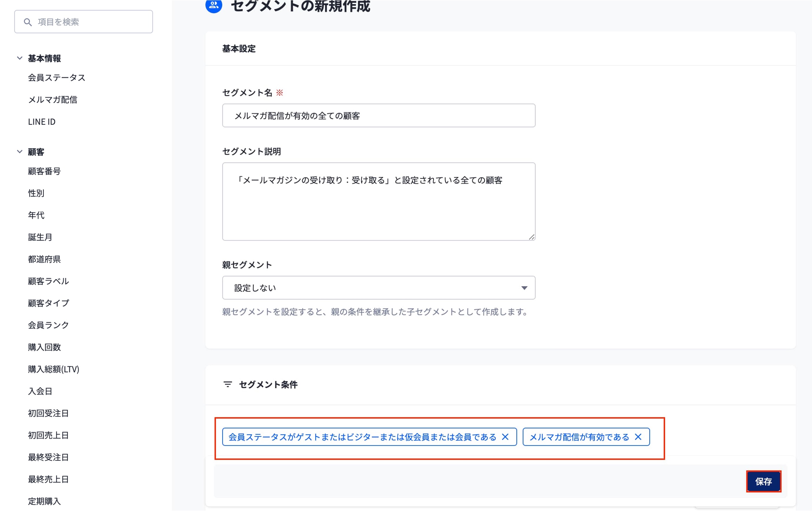Select 都道府県 in the sidebar list
Screen dimensions: 812x517
pyautogui.click(x=44, y=259)
